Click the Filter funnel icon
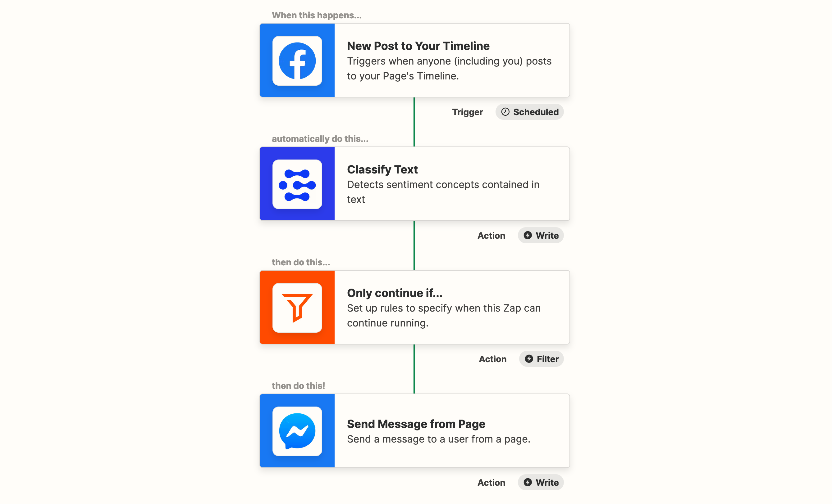832x504 pixels. coord(298,308)
